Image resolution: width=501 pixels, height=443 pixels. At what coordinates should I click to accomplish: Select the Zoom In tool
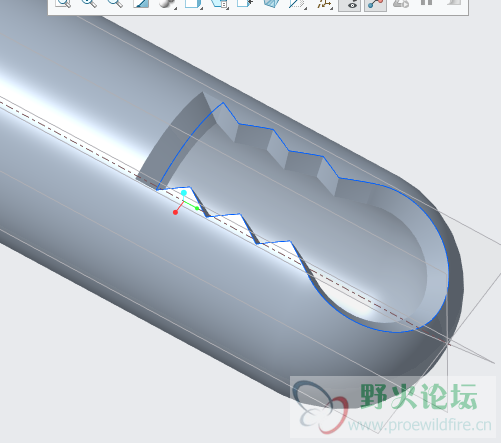click(x=89, y=3)
